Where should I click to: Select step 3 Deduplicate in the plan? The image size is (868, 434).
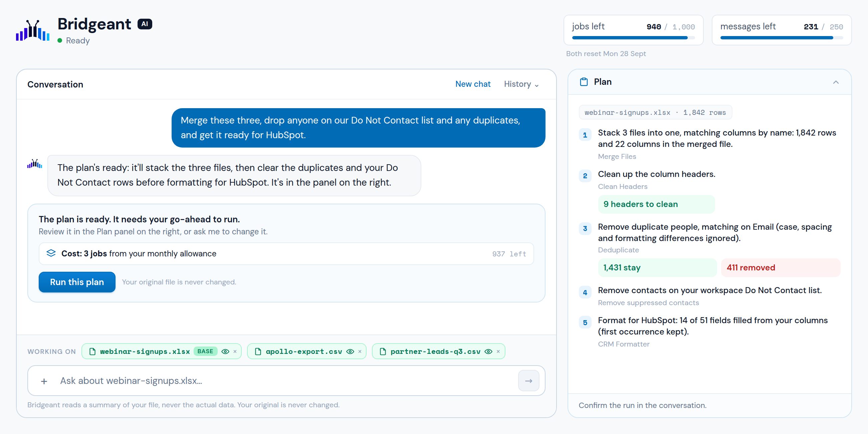[x=709, y=238]
